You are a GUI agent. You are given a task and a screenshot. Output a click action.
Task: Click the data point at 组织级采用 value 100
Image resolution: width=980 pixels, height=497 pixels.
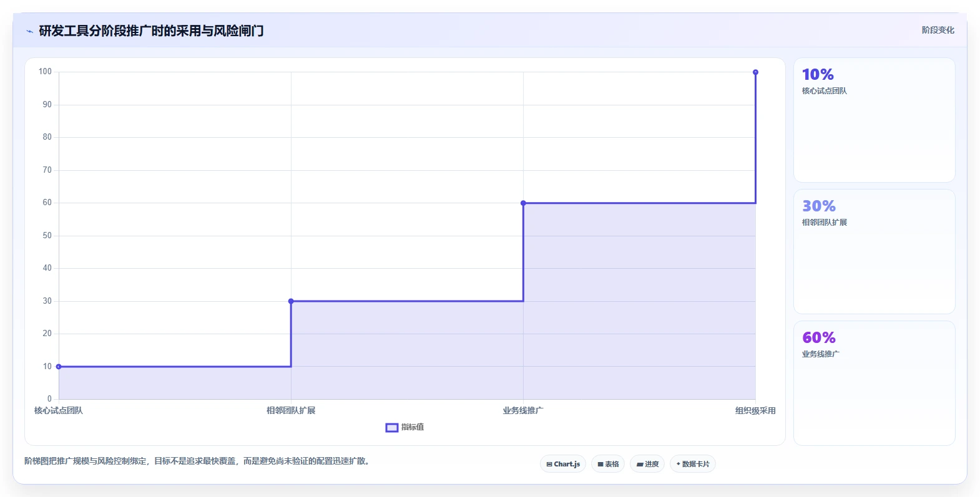(x=755, y=72)
